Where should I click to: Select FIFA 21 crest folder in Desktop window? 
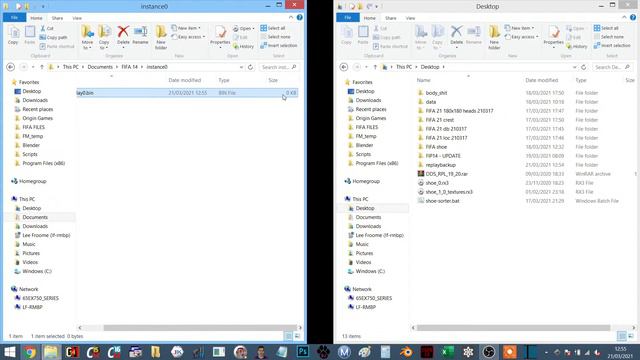point(440,120)
